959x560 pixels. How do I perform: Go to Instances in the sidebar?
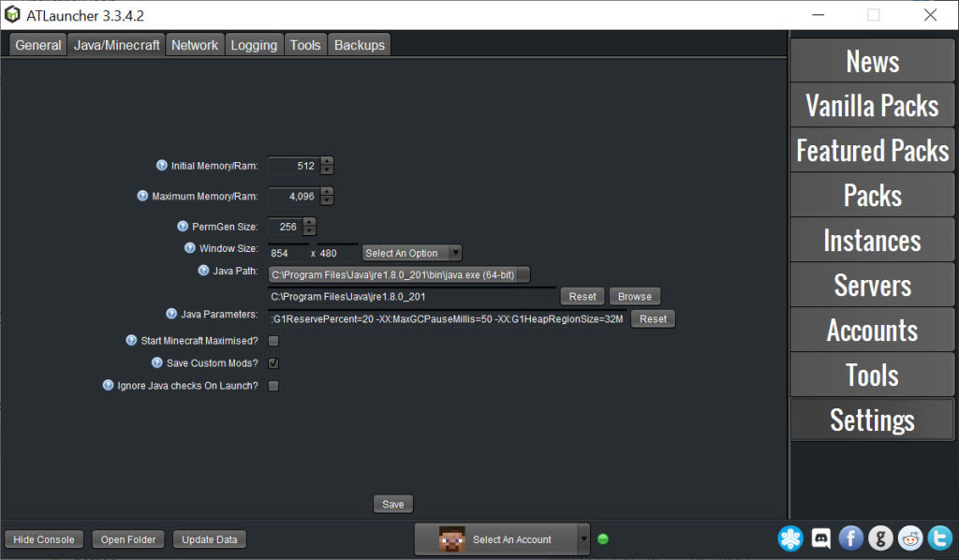[872, 240]
